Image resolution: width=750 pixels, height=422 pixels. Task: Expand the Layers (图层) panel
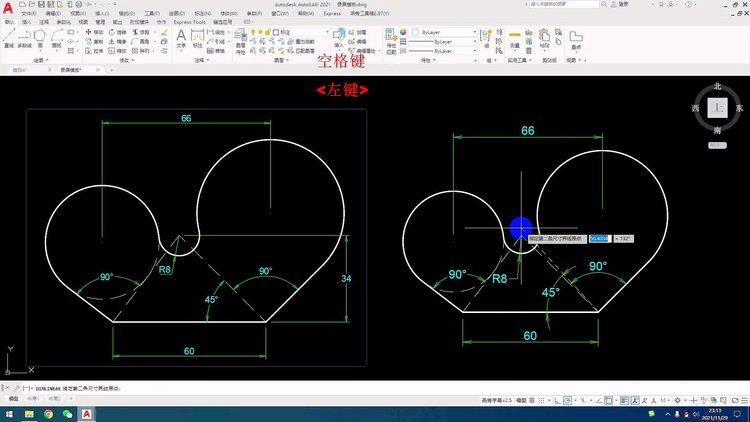click(x=282, y=60)
